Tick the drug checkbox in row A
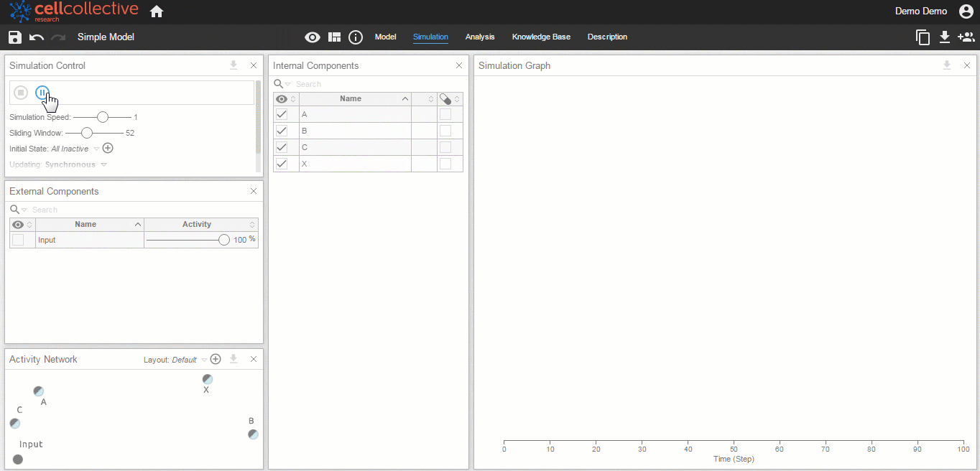Screen dimensions: 980x471 (x=445, y=114)
